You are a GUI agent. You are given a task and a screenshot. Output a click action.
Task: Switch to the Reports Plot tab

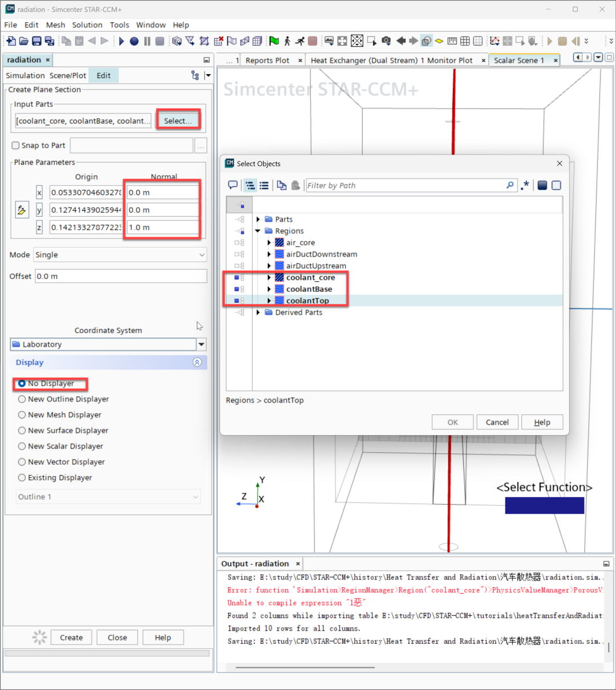[268, 60]
